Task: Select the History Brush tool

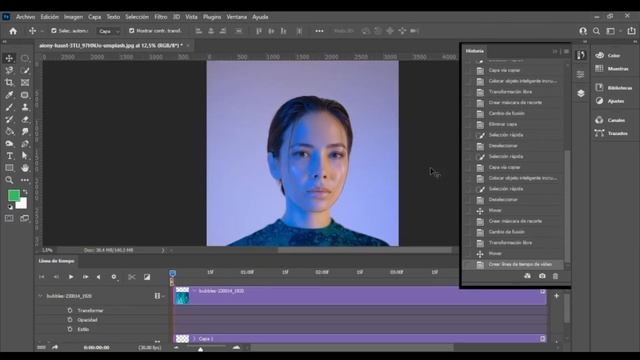Action: (x=9, y=120)
